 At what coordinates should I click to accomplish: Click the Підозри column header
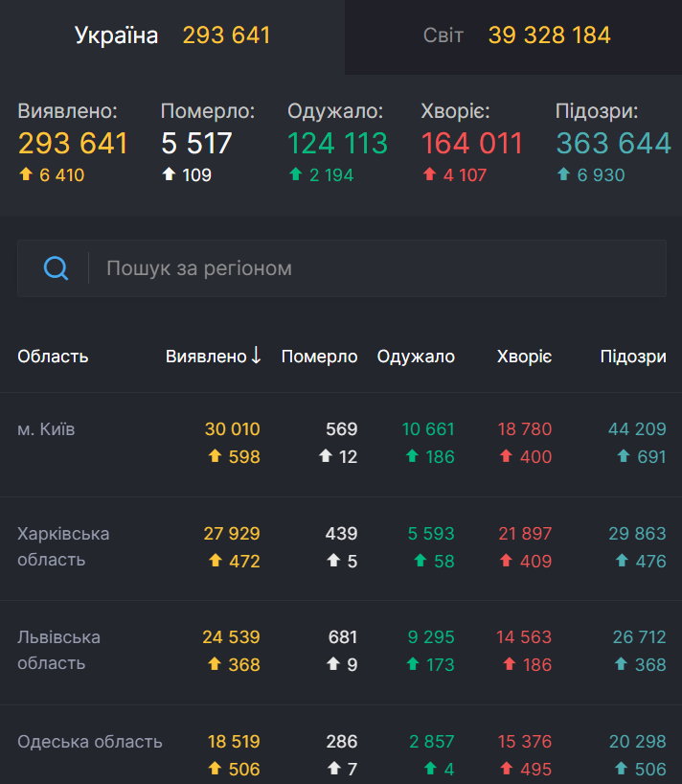635,356
